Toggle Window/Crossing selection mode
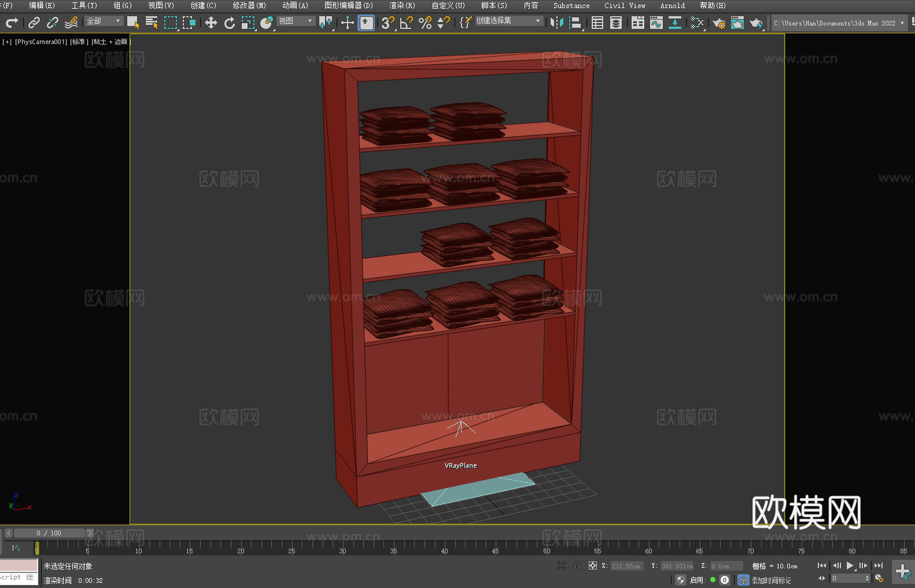The height and width of the screenshot is (588, 915). (x=189, y=23)
